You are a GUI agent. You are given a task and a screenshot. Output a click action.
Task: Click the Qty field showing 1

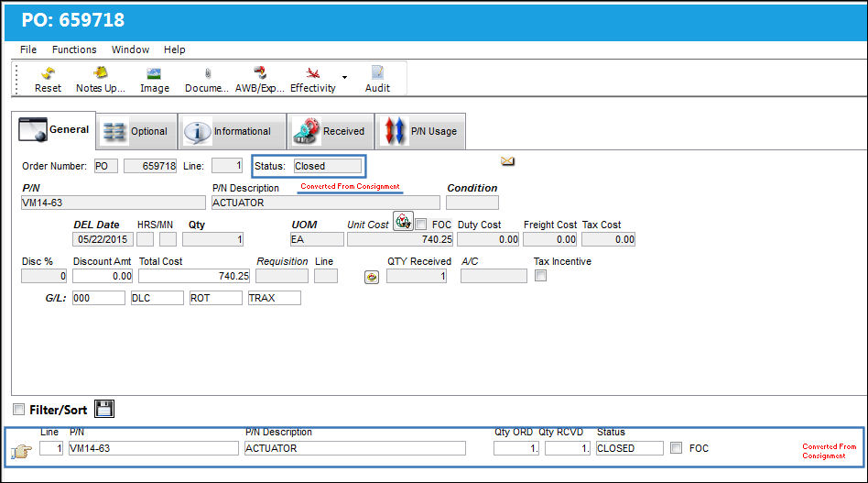[x=213, y=239]
